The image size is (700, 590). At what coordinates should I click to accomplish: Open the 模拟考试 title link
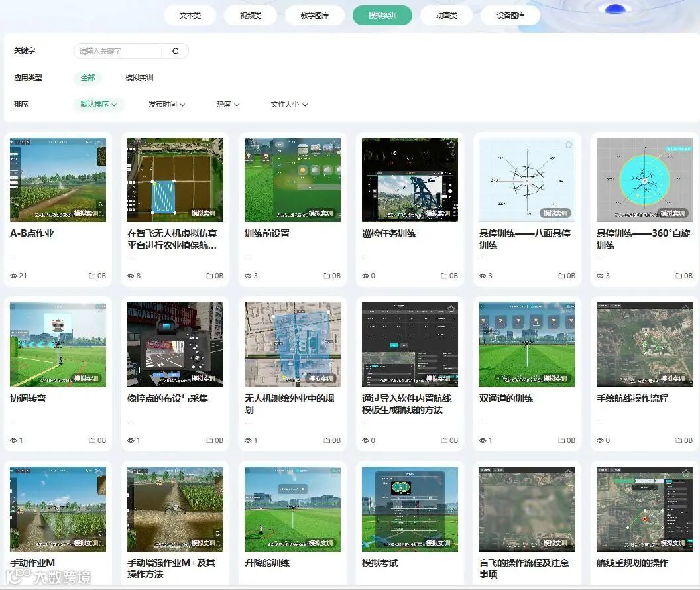coord(380,563)
